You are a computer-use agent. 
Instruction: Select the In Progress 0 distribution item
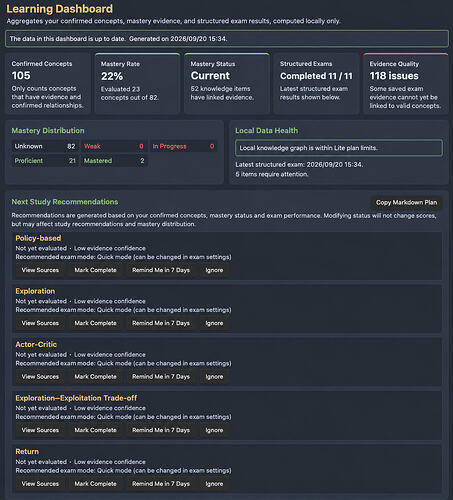point(183,146)
